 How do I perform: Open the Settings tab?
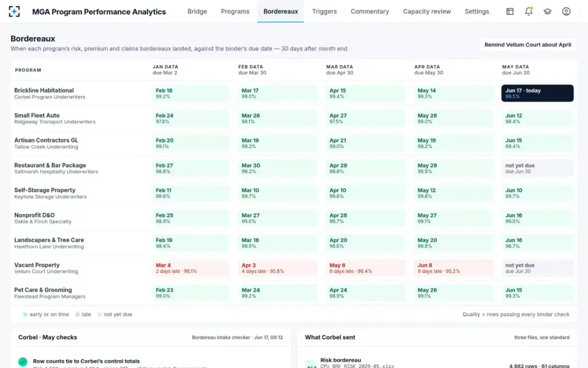pyautogui.click(x=477, y=11)
